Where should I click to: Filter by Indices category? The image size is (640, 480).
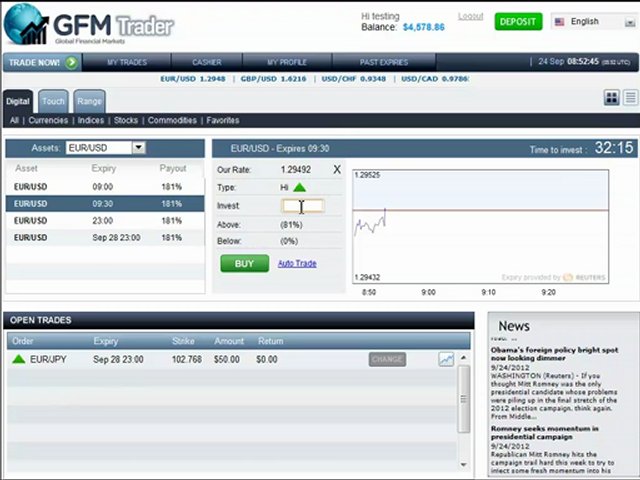pos(91,120)
